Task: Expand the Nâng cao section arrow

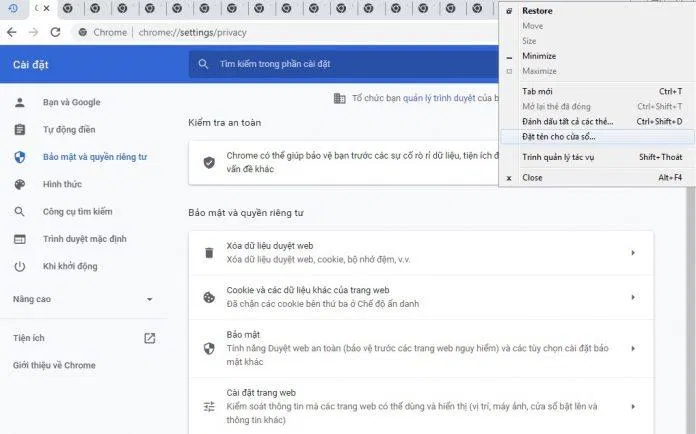Action: 150,299
